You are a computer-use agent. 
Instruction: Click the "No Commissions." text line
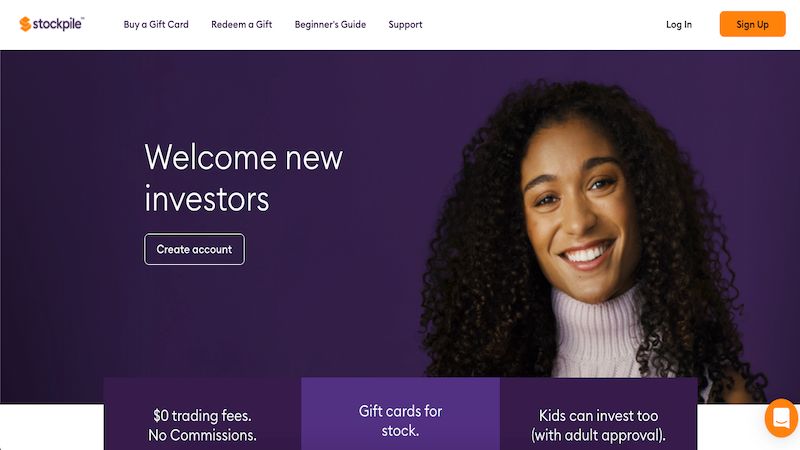202,435
